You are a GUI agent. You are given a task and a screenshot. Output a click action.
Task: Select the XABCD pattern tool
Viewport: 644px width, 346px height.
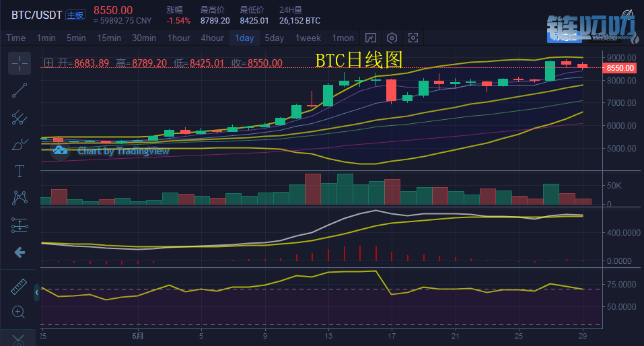pos(20,198)
